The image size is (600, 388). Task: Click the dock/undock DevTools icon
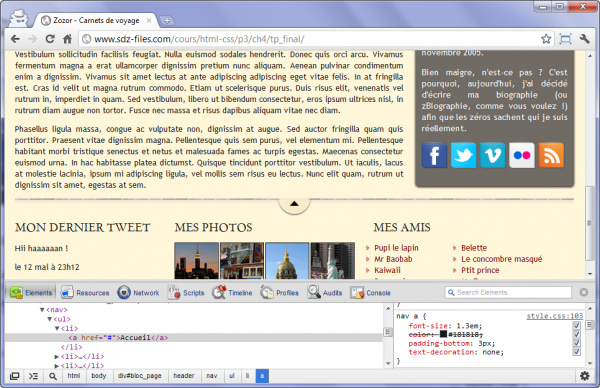click(15, 376)
